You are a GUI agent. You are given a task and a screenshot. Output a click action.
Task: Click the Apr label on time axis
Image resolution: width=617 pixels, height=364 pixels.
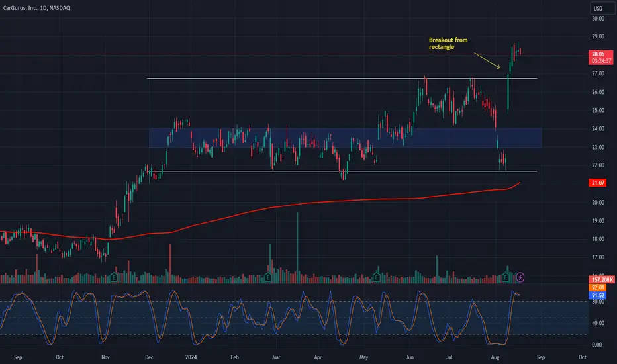[318, 357]
